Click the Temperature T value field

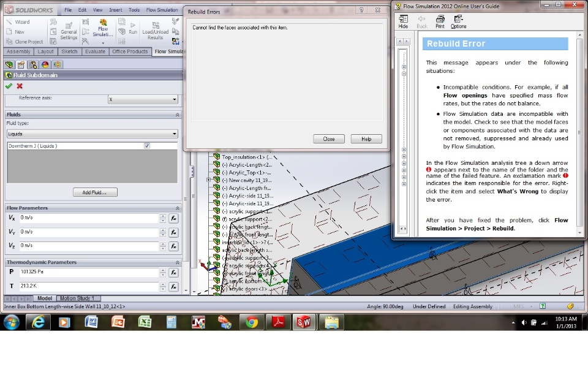pos(89,286)
